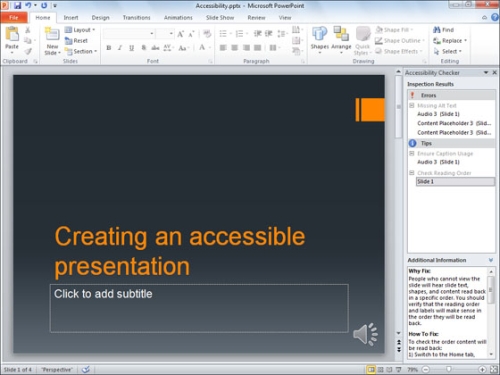Screen dimensions: 500x375
Task: Open the Shape Effects dropdown
Action: coord(399,51)
